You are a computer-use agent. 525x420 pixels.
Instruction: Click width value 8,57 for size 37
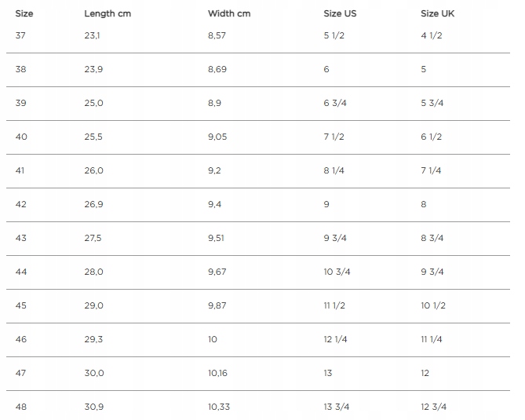[217, 35]
